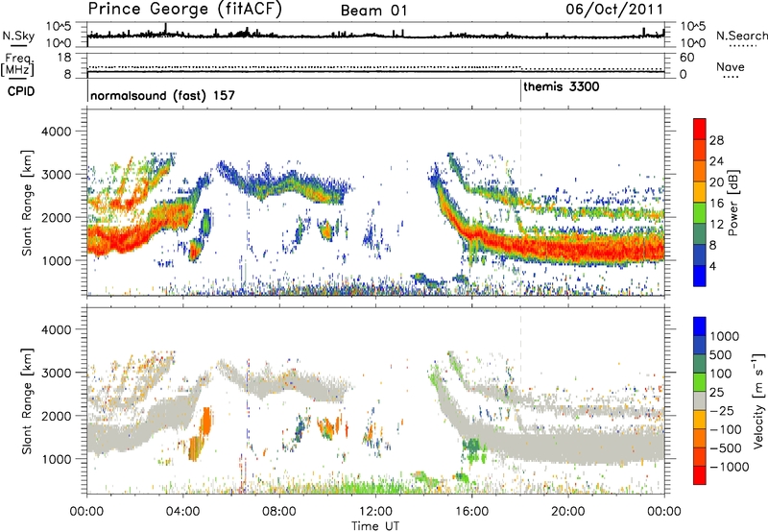Click the 'themis 3300' CPID text
This screenshot has width=768, height=532.
562,87
